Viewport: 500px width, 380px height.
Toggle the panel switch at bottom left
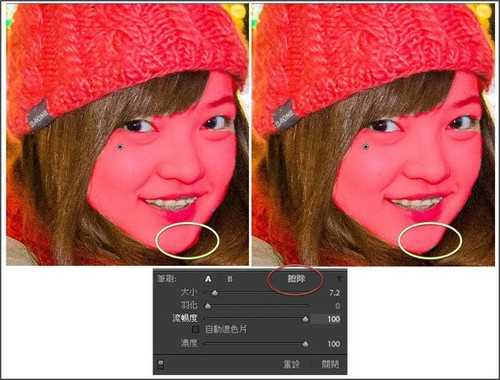pyautogui.click(x=161, y=364)
